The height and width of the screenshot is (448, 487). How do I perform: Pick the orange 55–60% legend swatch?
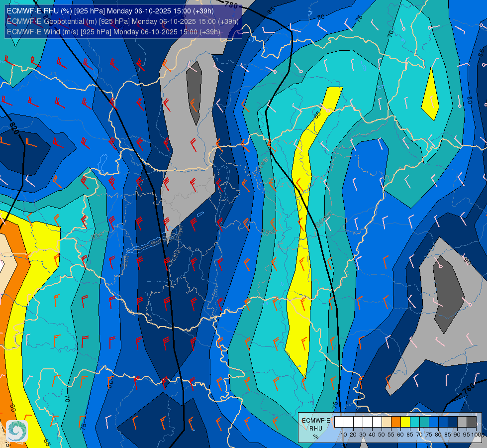click(x=396, y=422)
